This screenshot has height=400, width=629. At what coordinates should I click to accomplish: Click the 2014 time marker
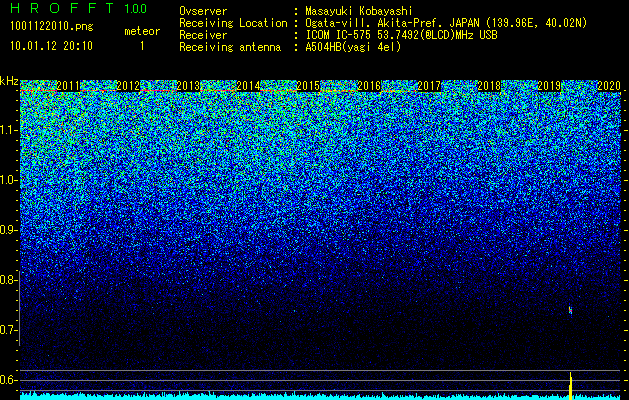pos(248,85)
